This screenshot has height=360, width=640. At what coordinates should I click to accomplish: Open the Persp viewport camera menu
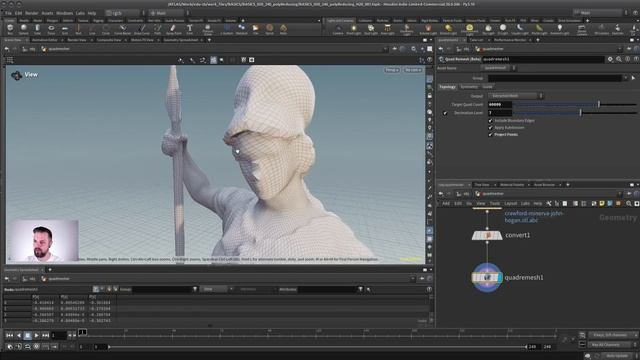pos(391,70)
